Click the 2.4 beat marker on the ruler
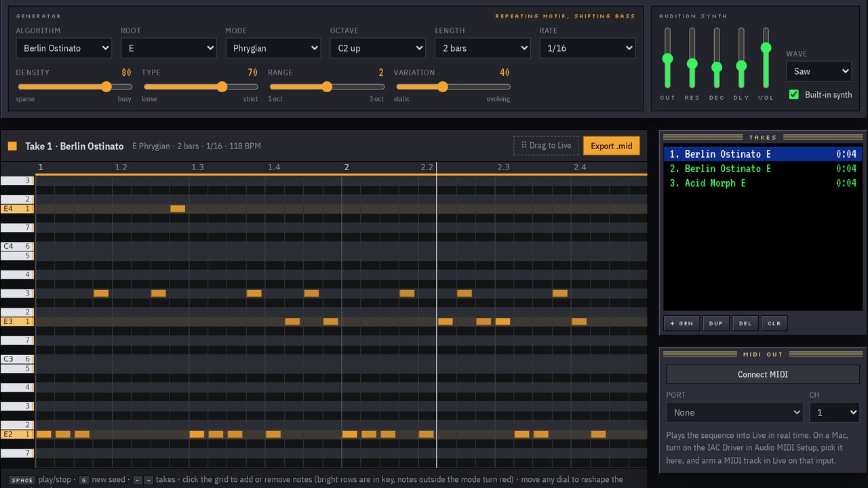Image resolution: width=868 pixels, height=488 pixels. point(580,167)
